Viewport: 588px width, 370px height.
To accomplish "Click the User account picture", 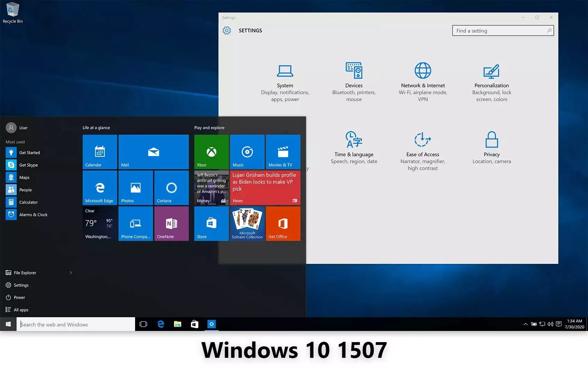I will 11,128.
